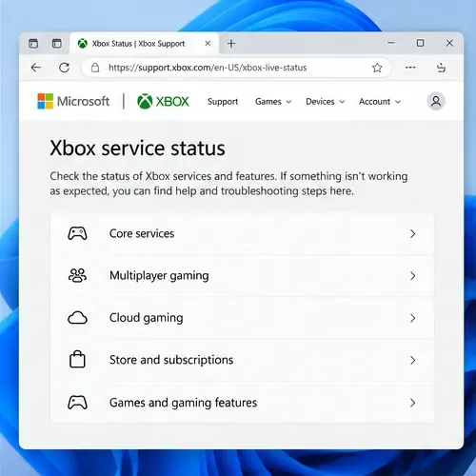The height and width of the screenshot is (476, 476).
Task: Close the Xbox Status tab
Action: (x=208, y=43)
